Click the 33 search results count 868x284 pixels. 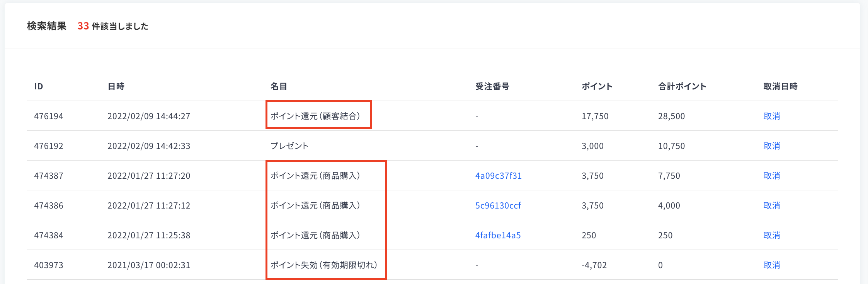(x=83, y=26)
